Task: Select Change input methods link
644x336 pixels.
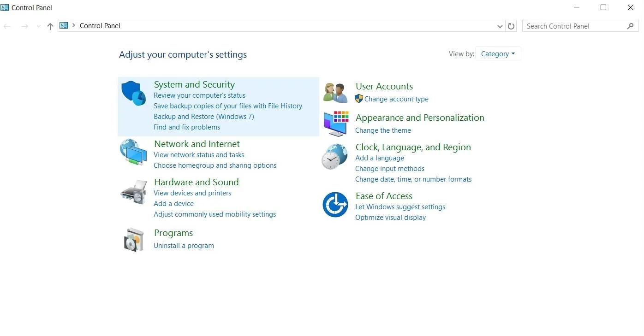Action: [390, 169]
